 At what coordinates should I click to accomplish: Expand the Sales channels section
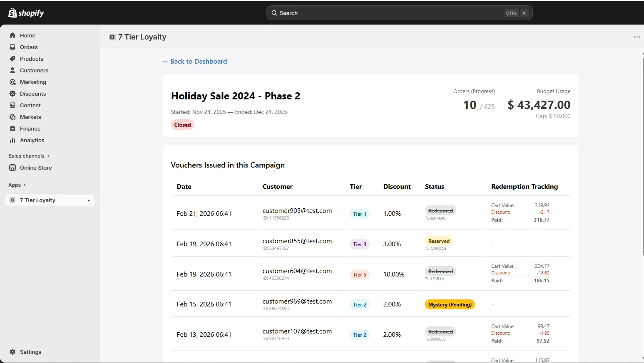pyautogui.click(x=29, y=156)
